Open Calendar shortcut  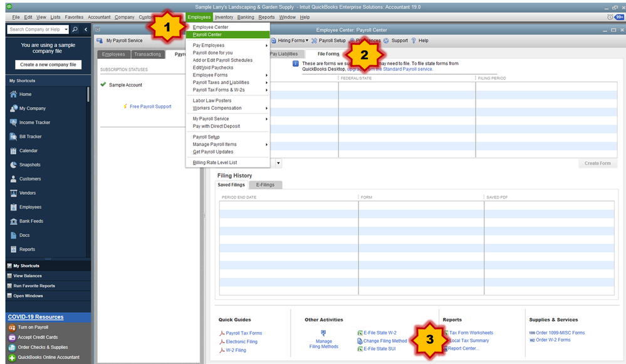28,150
